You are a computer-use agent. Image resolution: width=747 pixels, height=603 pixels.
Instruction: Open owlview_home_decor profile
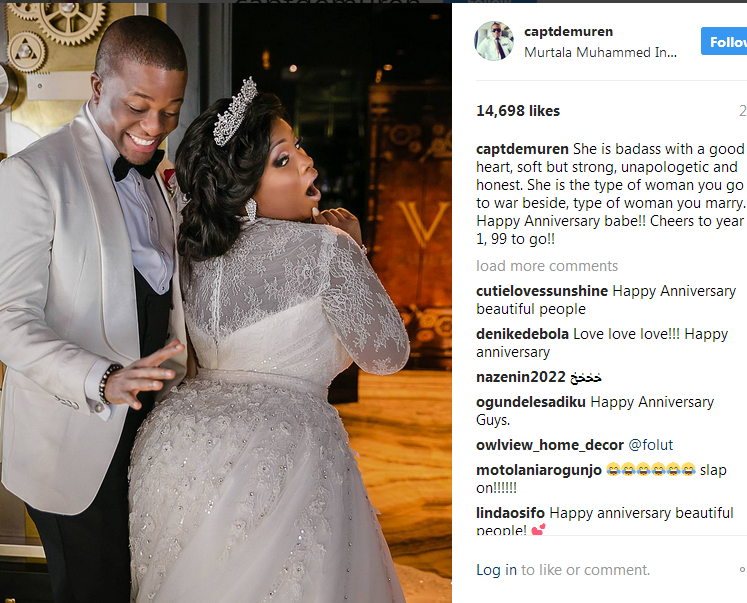550,445
